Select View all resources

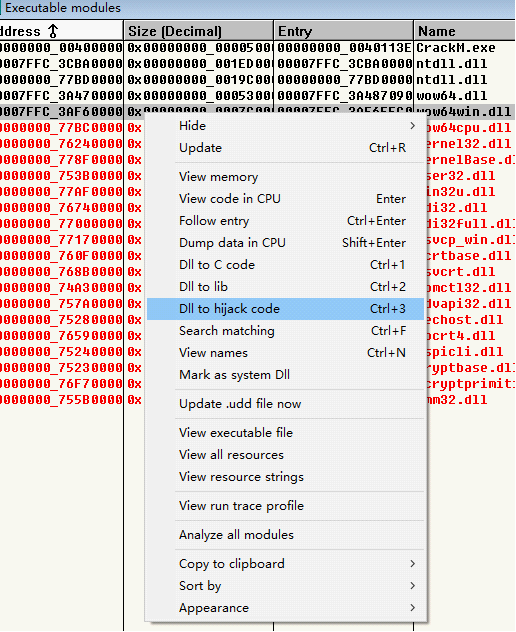click(x=285, y=455)
